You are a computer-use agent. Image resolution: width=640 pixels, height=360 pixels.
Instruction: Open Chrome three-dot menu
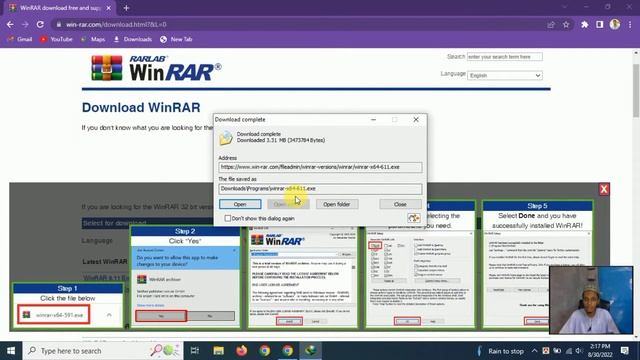tap(631, 24)
